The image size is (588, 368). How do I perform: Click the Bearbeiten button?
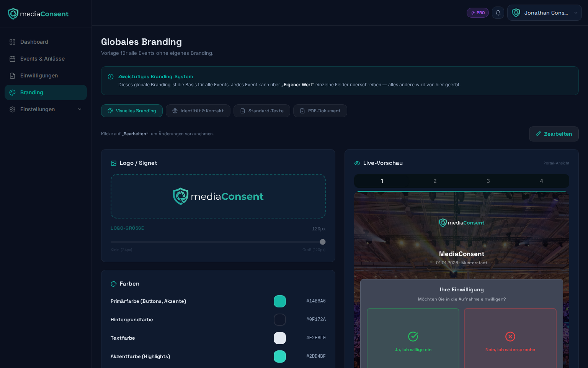click(554, 134)
